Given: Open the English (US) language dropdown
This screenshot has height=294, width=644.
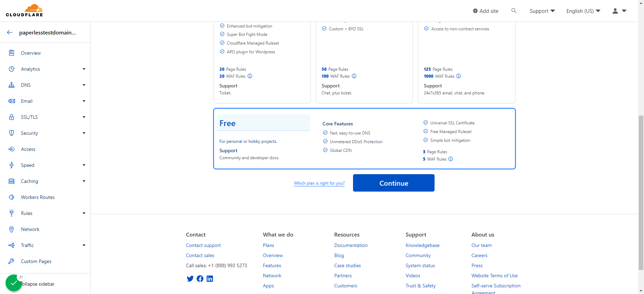Looking at the screenshot, I should click(x=583, y=11).
